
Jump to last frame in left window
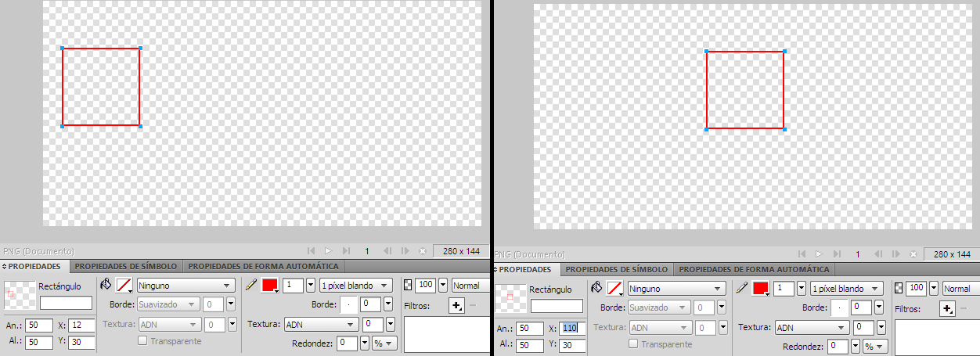(347, 251)
